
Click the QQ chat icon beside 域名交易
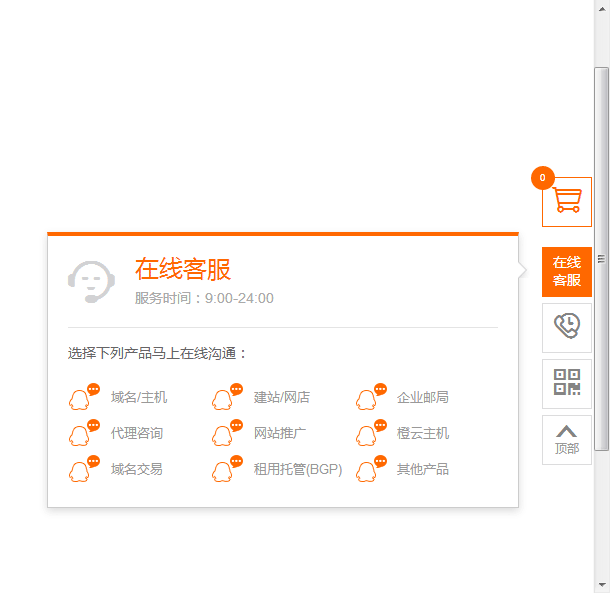tap(84, 468)
